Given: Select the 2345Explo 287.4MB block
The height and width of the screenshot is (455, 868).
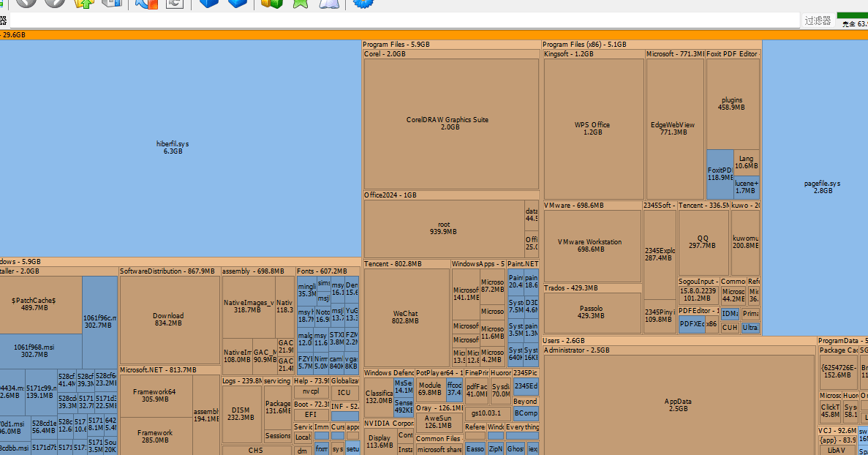Looking at the screenshot, I should [660, 255].
